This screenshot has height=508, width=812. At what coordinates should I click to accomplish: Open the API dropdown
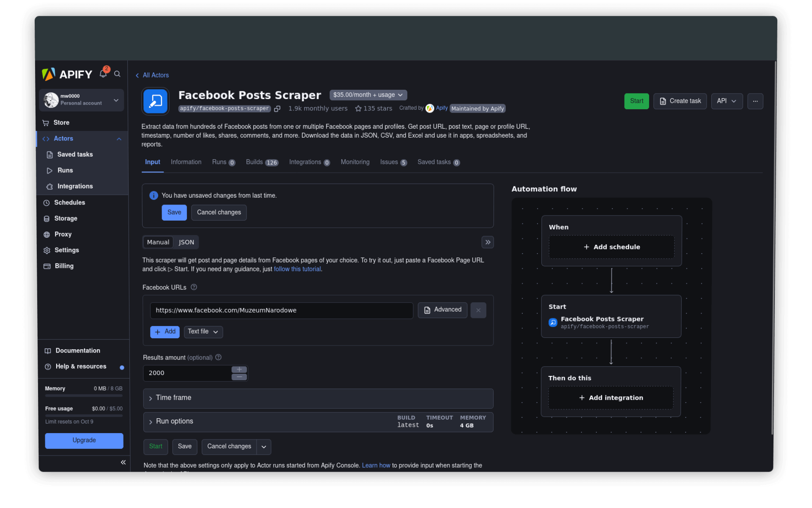[x=727, y=101]
